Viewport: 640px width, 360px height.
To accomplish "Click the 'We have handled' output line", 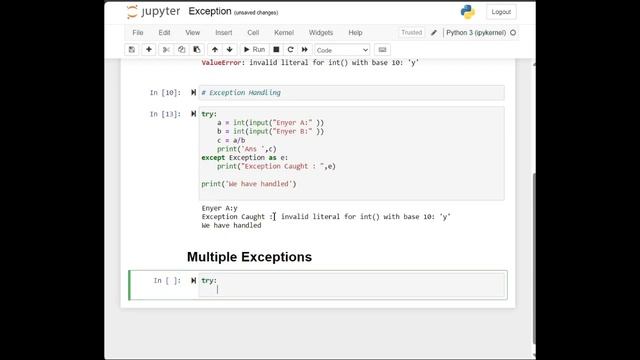I will pos(231,225).
